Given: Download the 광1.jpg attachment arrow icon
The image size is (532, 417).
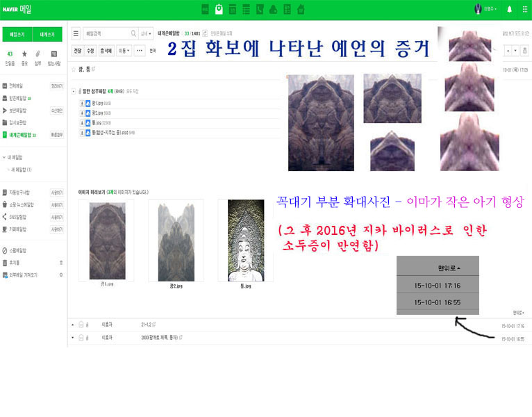Looking at the screenshot, I should tap(82, 104).
